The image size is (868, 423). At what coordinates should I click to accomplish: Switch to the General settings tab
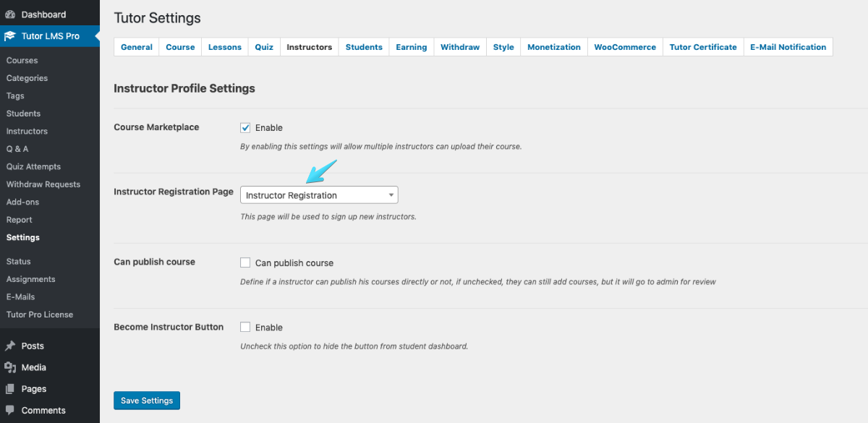(x=137, y=47)
